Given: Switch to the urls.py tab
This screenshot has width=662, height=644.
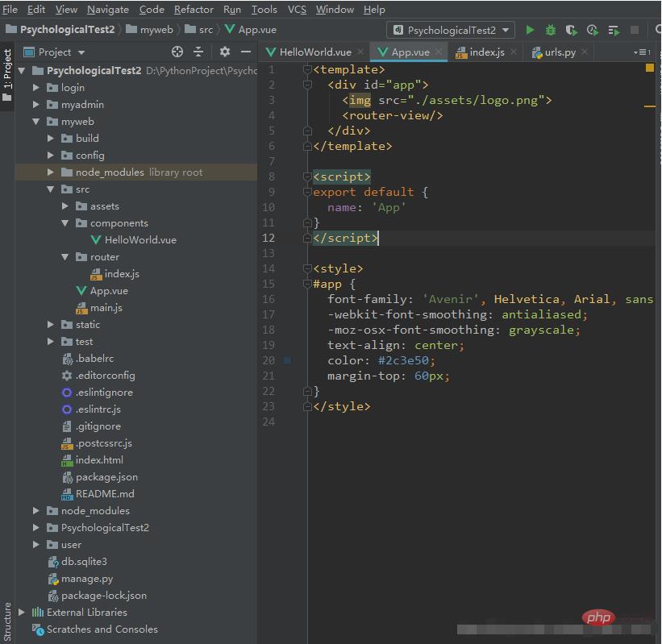Looking at the screenshot, I should pos(560,52).
